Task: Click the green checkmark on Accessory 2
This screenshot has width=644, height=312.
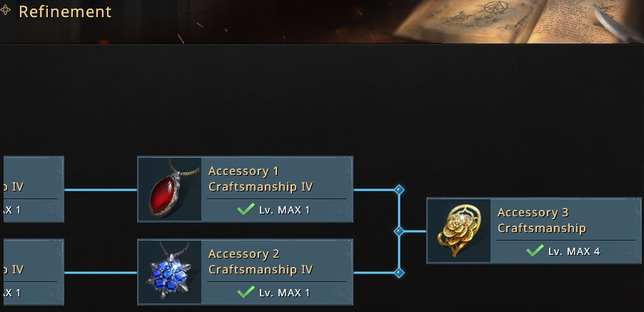Action: [246, 292]
